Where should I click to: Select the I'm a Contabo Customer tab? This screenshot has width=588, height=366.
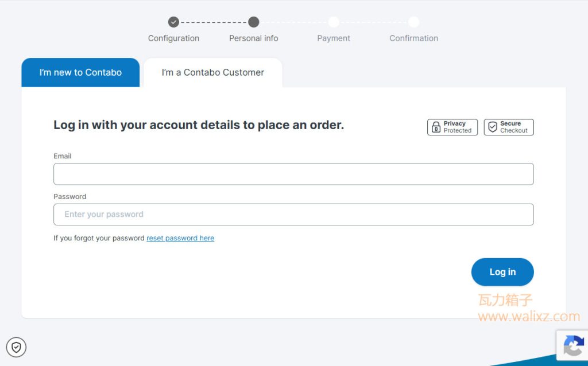coord(212,72)
